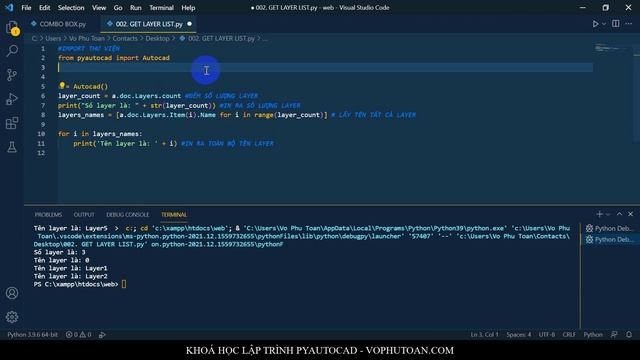Viewport: 640px width, 360px height.
Task: Click the Contacts breadcrumb segment
Action: 125,38
